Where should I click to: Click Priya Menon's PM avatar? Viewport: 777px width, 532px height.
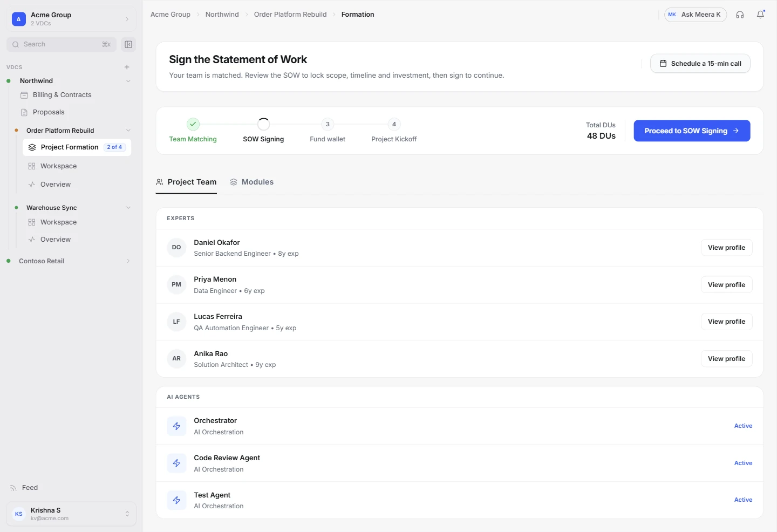(x=176, y=284)
